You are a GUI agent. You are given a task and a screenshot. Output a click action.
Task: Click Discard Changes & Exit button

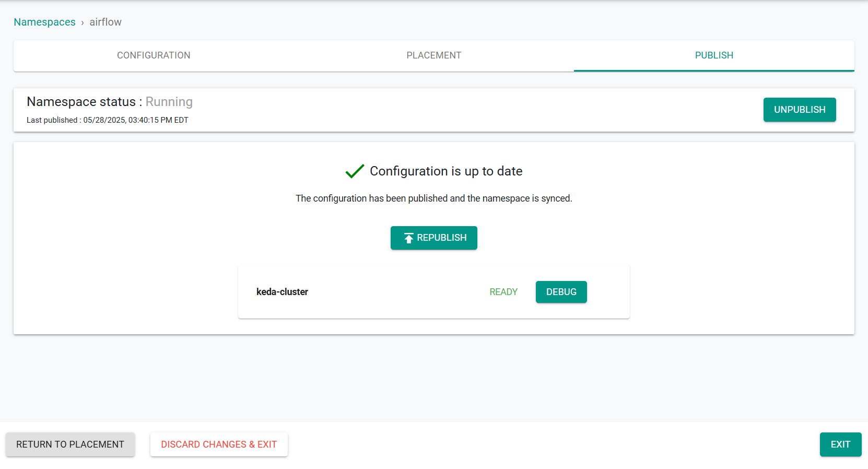(x=219, y=444)
